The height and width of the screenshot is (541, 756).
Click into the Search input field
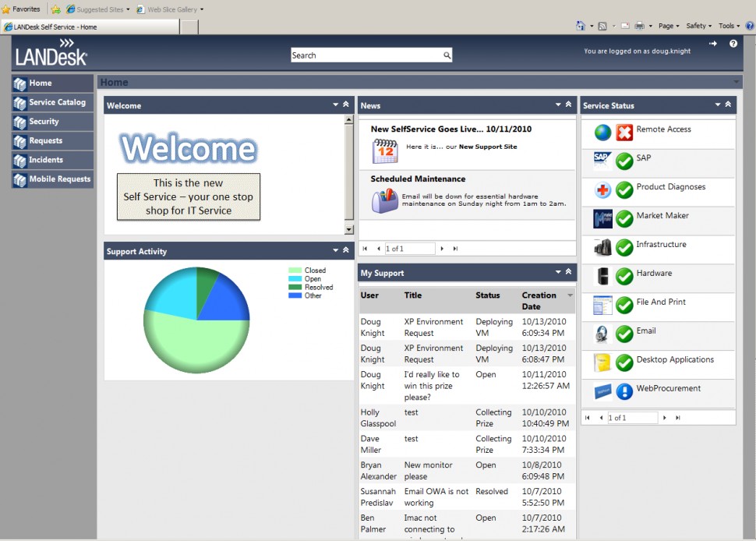click(x=367, y=55)
